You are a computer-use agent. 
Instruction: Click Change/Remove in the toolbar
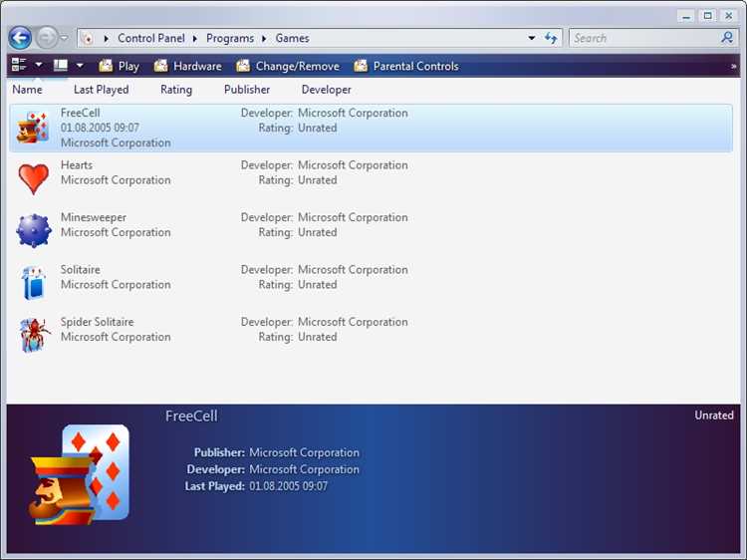click(288, 66)
